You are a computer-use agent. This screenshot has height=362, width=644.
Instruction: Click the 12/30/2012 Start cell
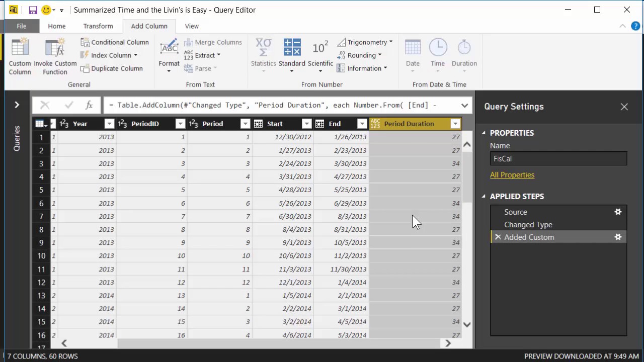pyautogui.click(x=283, y=137)
